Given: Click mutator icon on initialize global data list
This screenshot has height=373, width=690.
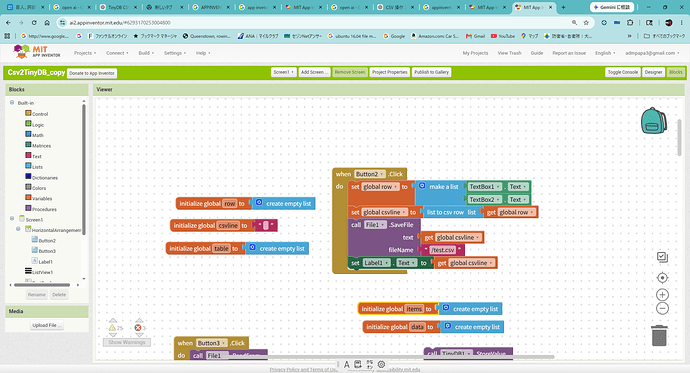Looking at the screenshot, I should click(x=448, y=326).
